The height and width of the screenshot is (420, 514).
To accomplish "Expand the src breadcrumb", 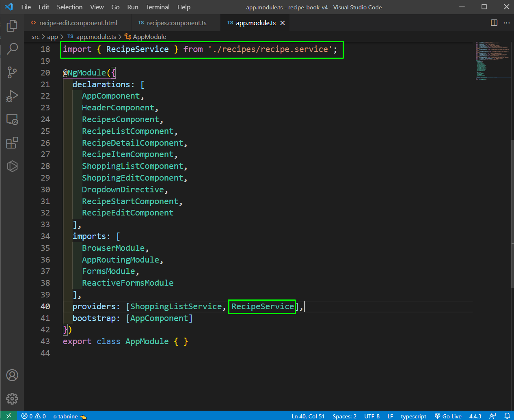I will click(36, 37).
